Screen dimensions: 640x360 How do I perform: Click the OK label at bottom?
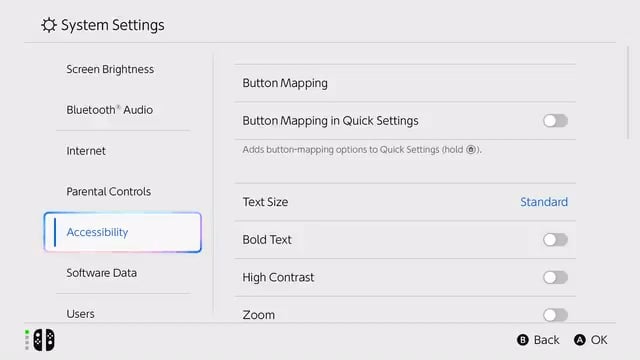point(599,340)
